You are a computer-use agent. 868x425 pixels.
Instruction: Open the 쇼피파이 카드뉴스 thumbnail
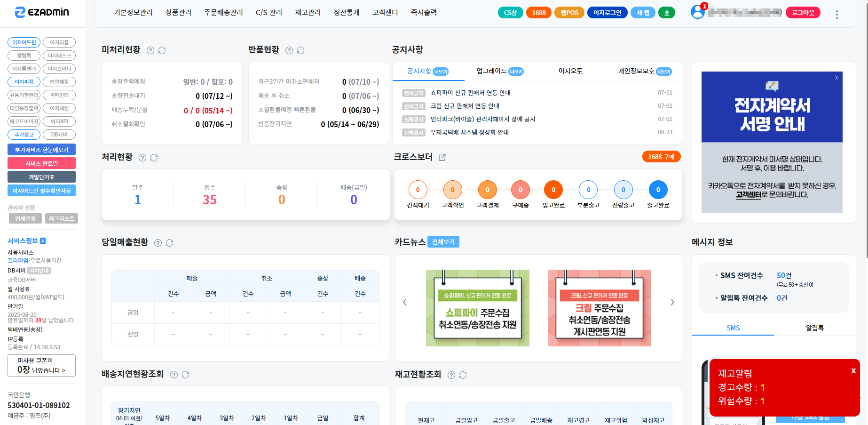[x=477, y=308]
